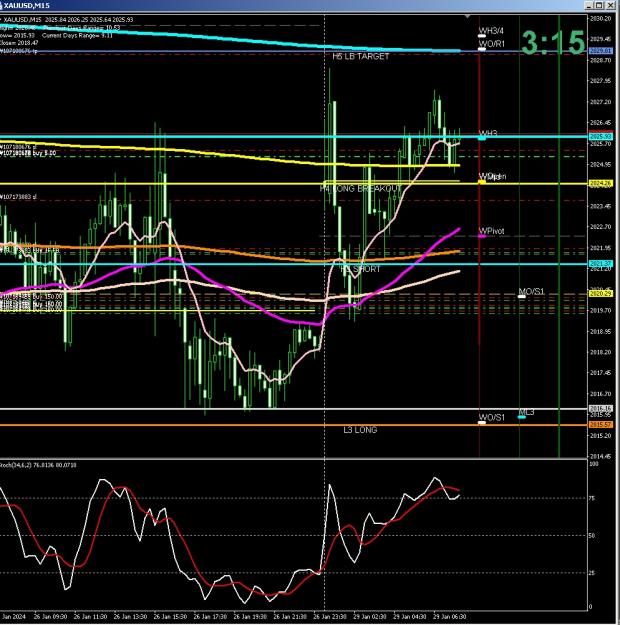Click the 2029.01 blue price tag

tap(600, 51)
